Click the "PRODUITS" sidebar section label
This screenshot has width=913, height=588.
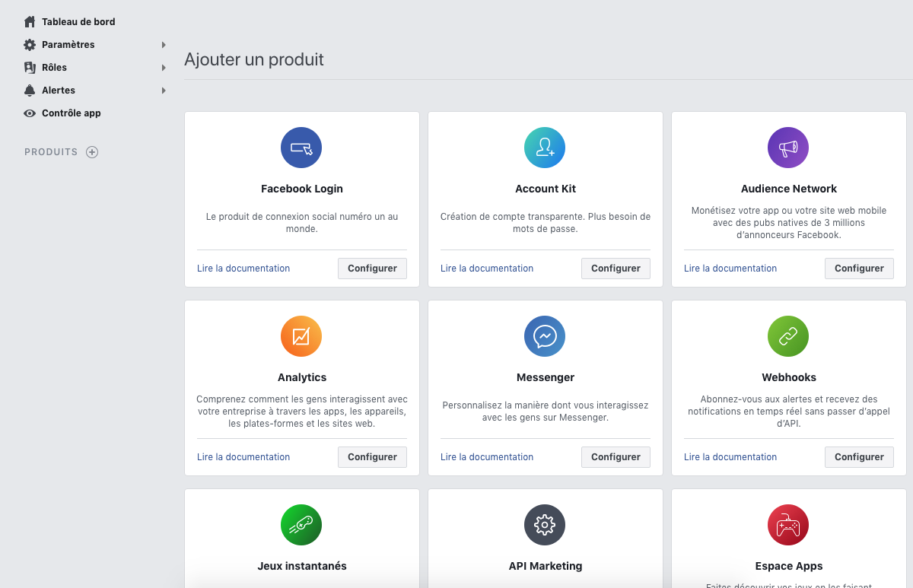click(x=51, y=152)
